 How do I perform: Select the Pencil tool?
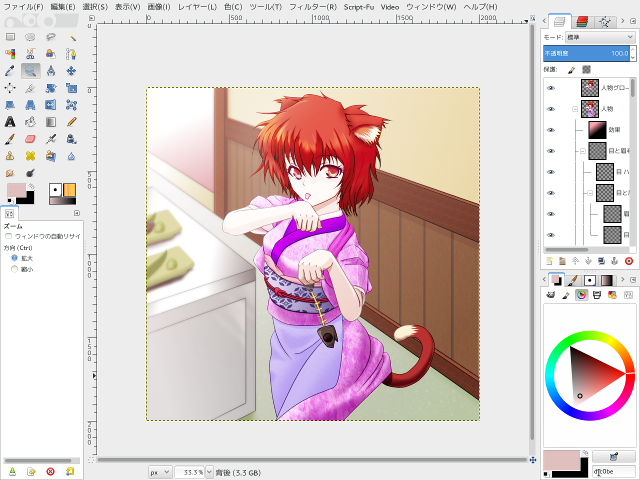tap(71, 122)
